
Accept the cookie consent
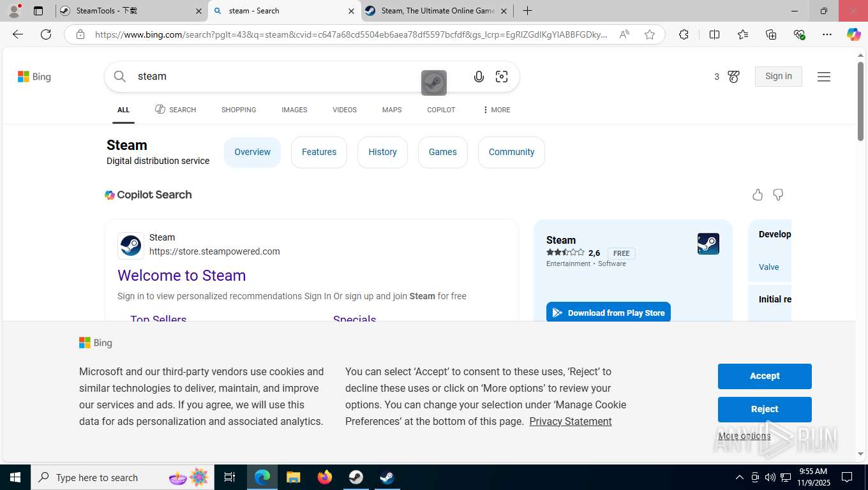pyautogui.click(x=765, y=376)
